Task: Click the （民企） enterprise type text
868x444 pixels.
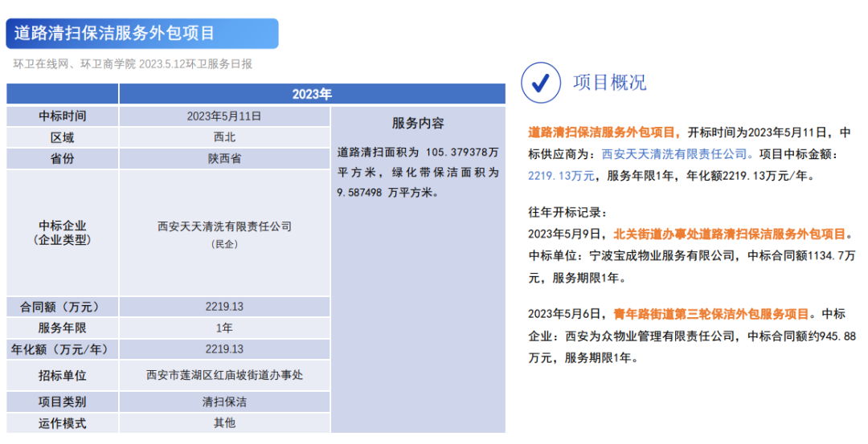Action: coord(224,244)
